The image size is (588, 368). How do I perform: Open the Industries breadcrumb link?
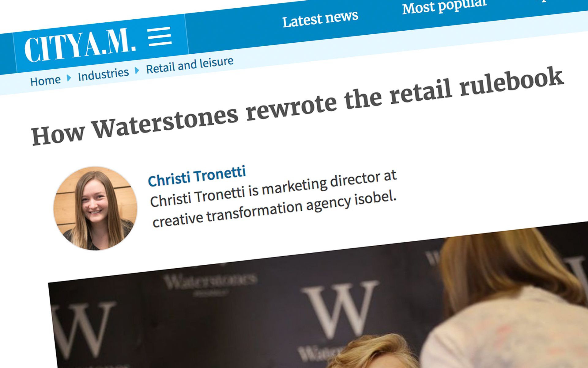tap(103, 74)
